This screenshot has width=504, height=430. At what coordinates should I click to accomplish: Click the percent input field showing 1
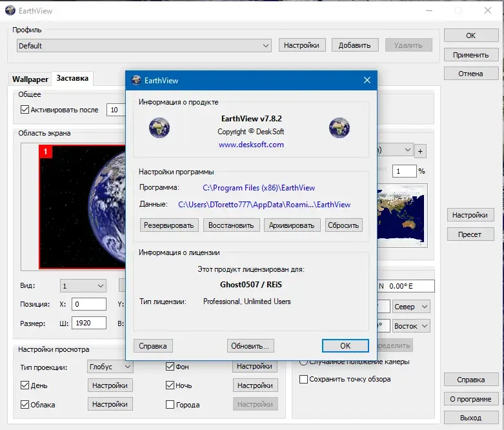click(x=405, y=171)
